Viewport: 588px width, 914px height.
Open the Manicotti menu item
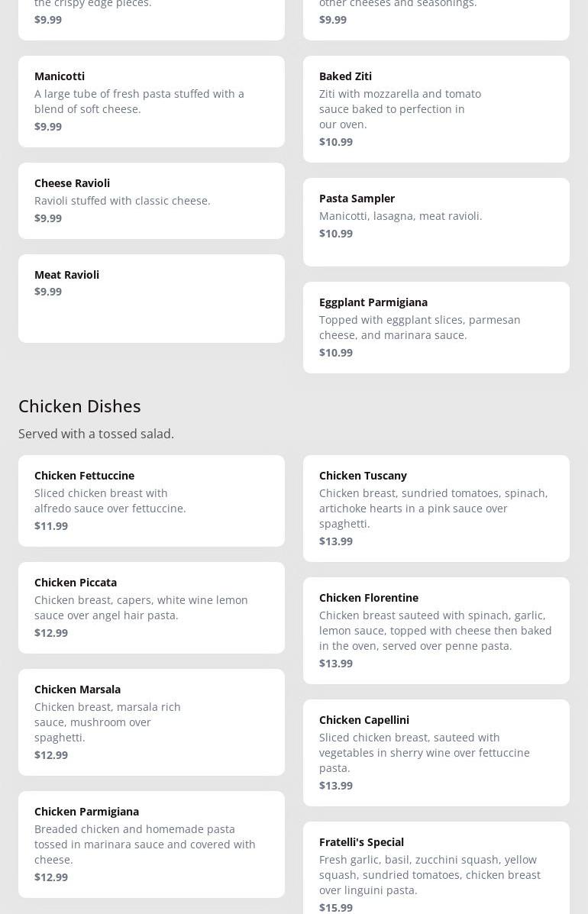tap(151, 101)
